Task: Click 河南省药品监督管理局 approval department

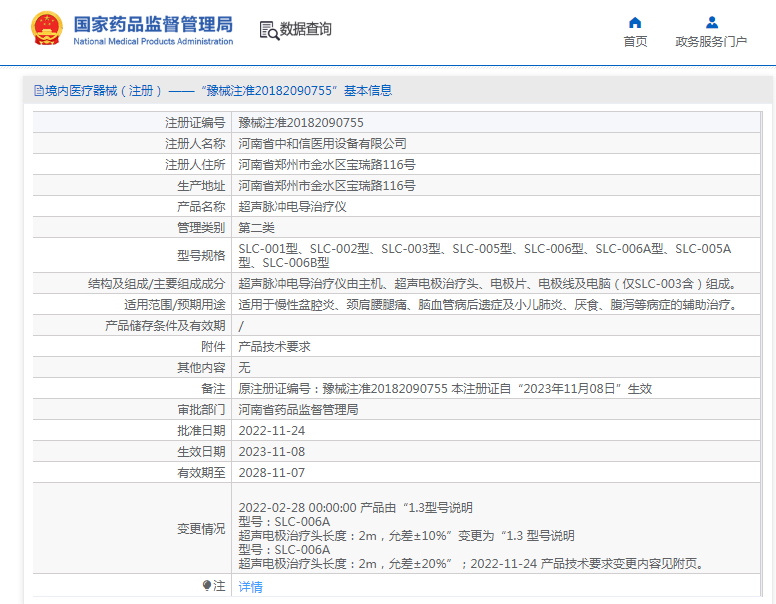Action: click(298, 409)
